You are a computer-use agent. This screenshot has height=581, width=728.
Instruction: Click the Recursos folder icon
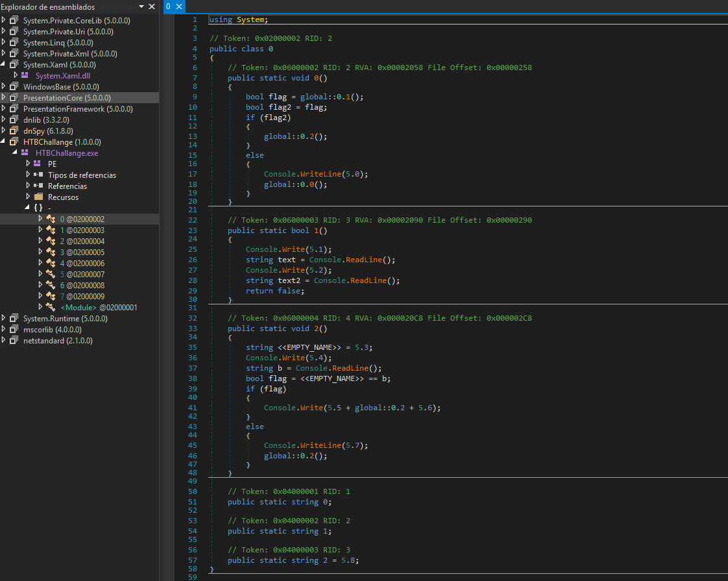tap(38, 197)
